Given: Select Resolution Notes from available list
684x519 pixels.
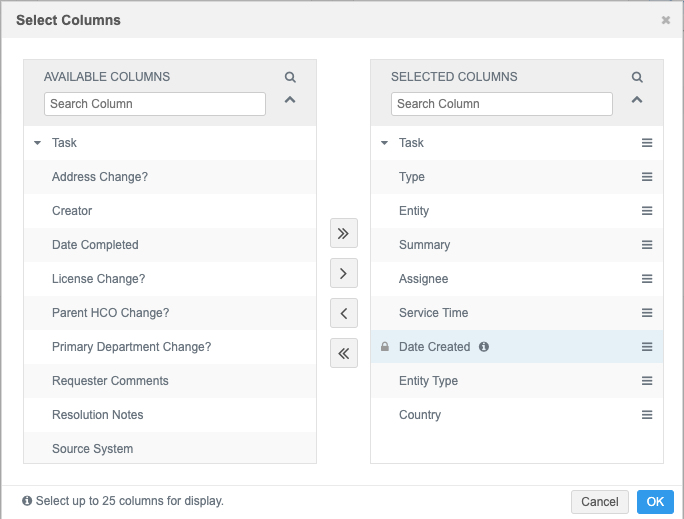Looking at the screenshot, I should tap(98, 415).
